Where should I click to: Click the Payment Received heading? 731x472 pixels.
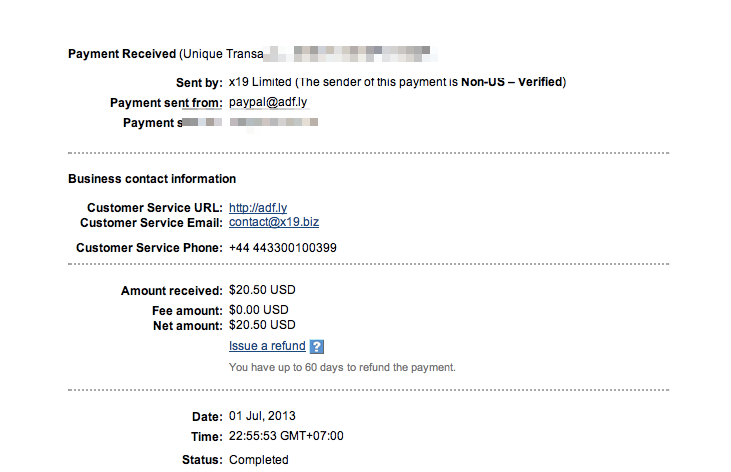pos(121,54)
